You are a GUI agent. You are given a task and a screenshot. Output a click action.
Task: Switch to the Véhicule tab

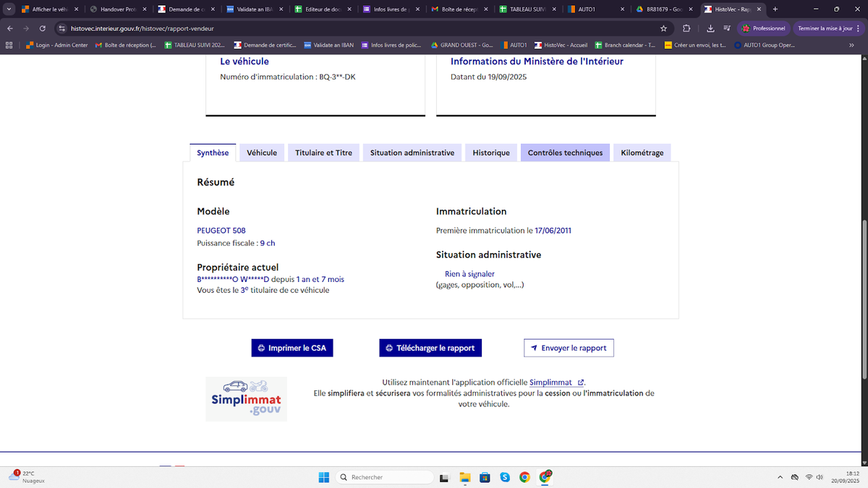click(261, 153)
